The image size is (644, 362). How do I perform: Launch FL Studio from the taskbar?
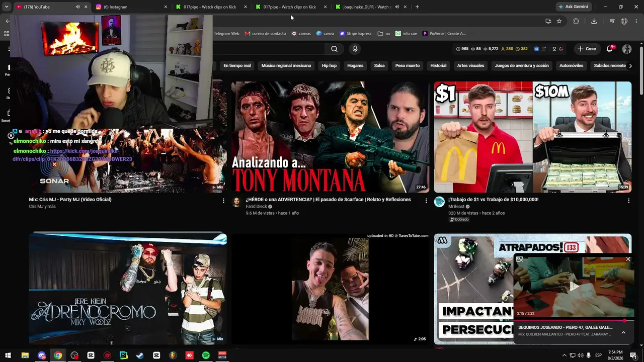(173, 355)
